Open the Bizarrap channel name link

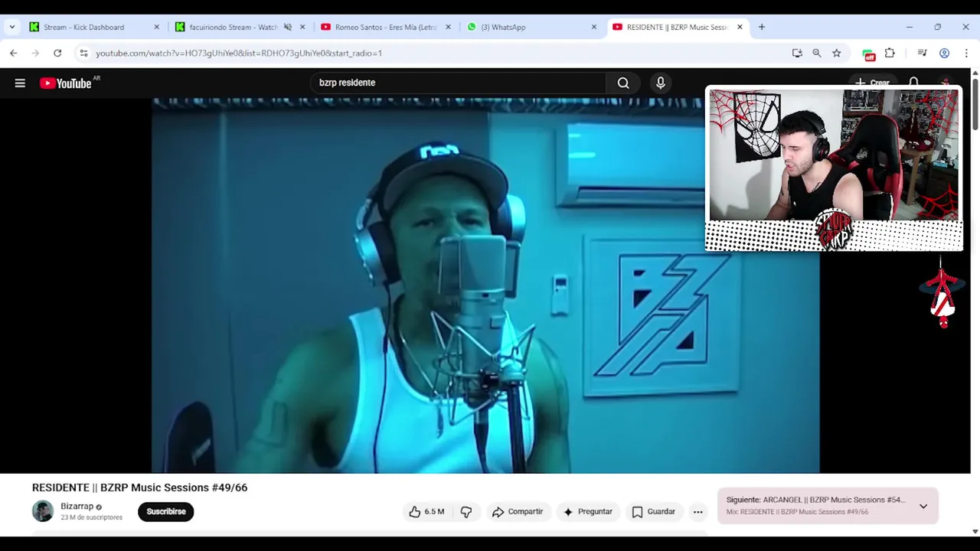tap(77, 507)
